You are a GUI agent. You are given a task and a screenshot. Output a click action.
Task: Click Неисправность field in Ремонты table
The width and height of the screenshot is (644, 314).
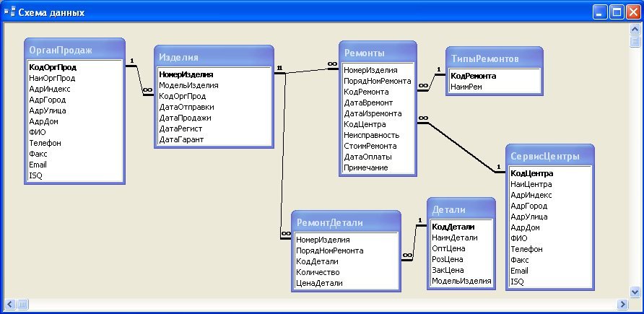[370, 135]
